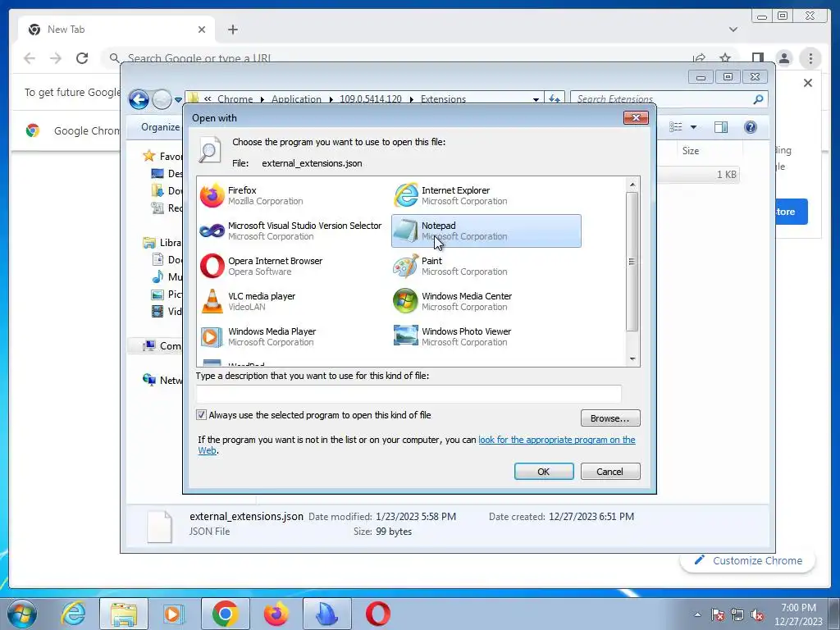Open a new Chrome tab

coord(232,30)
